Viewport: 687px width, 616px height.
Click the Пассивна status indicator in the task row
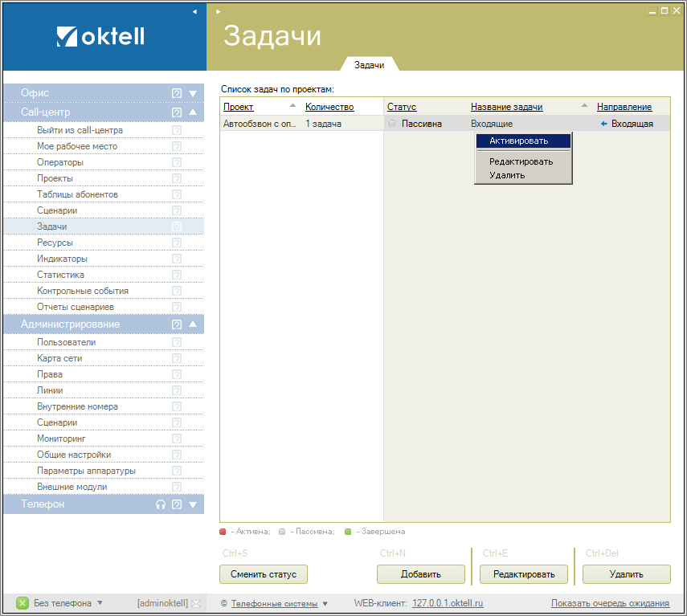coord(392,124)
